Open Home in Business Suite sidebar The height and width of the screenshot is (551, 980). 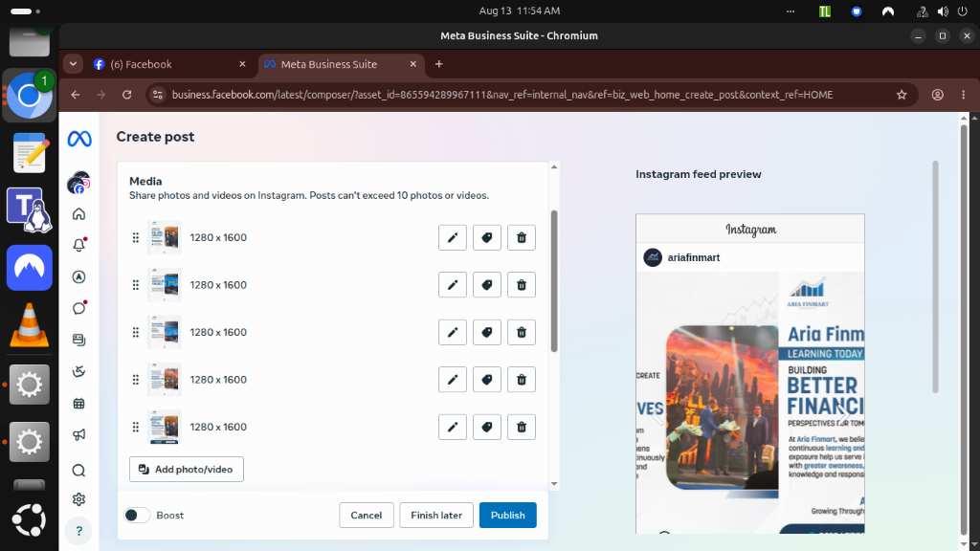click(78, 214)
